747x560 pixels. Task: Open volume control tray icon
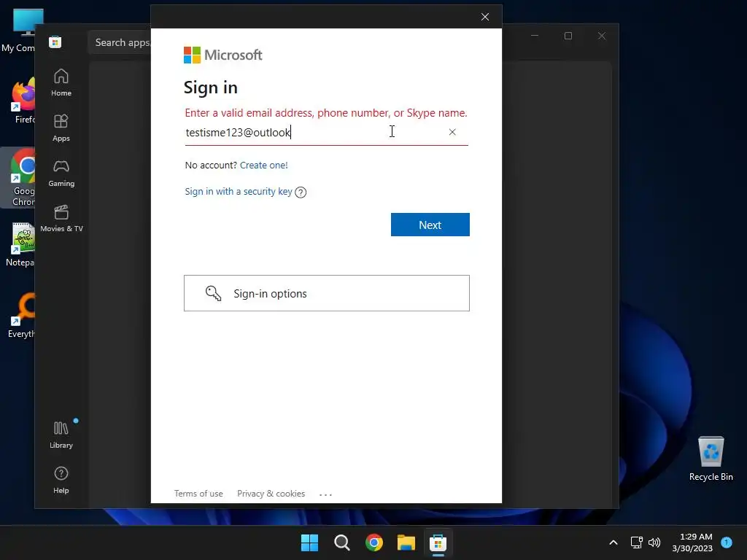click(654, 542)
